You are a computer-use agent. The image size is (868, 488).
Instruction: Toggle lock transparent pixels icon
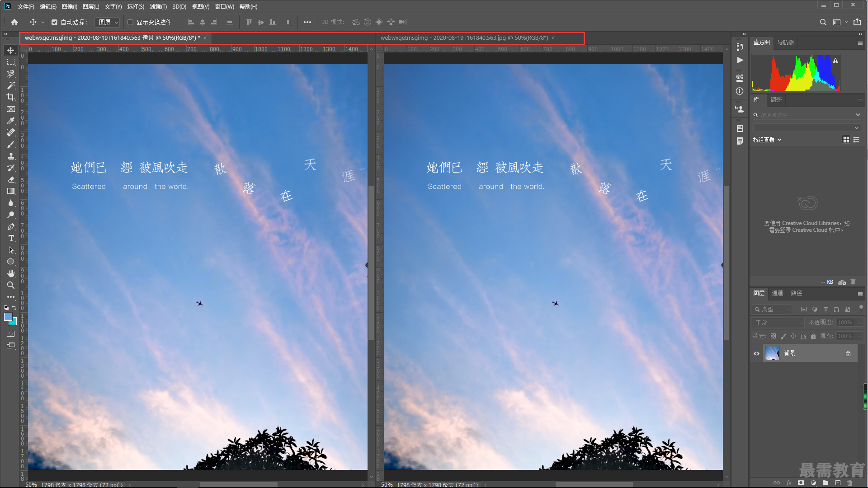[x=774, y=336]
